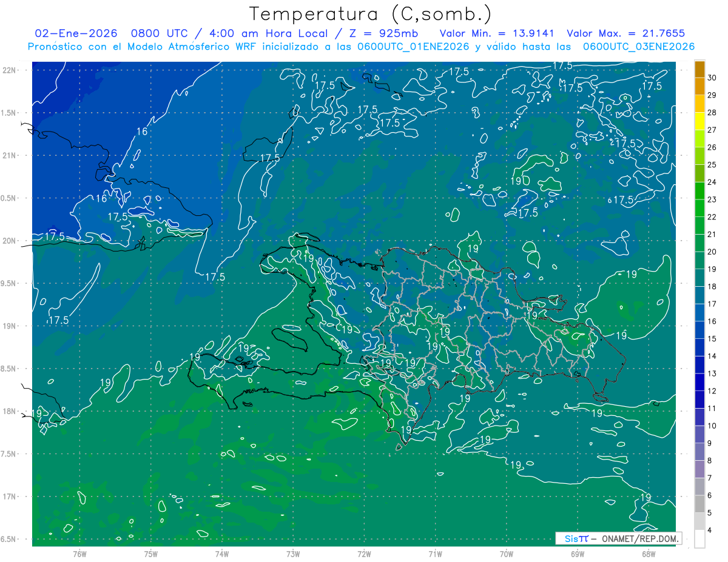
Task: Click the '20N' latitude axis label
Action: click(x=10, y=241)
